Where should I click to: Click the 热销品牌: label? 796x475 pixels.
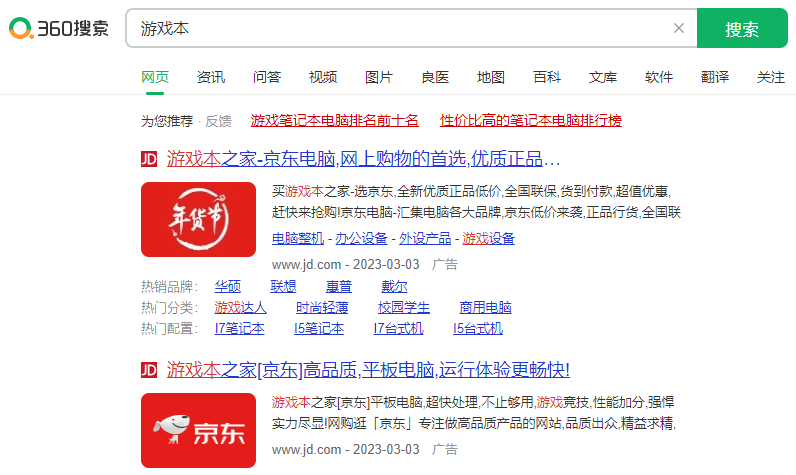point(170,286)
